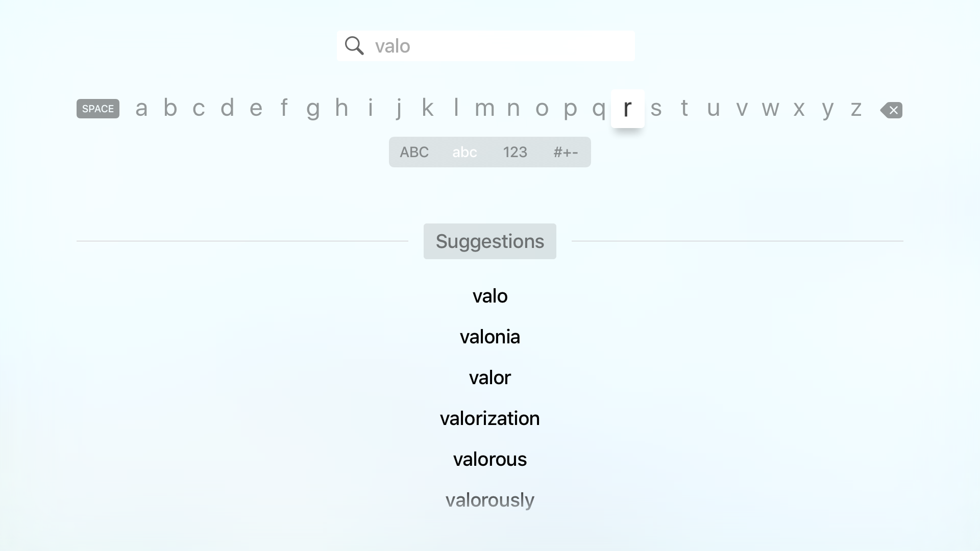This screenshot has height=551, width=980.
Task: Select the letter v on the keyboard
Action: pyautogui.click(x=742, y=108)
